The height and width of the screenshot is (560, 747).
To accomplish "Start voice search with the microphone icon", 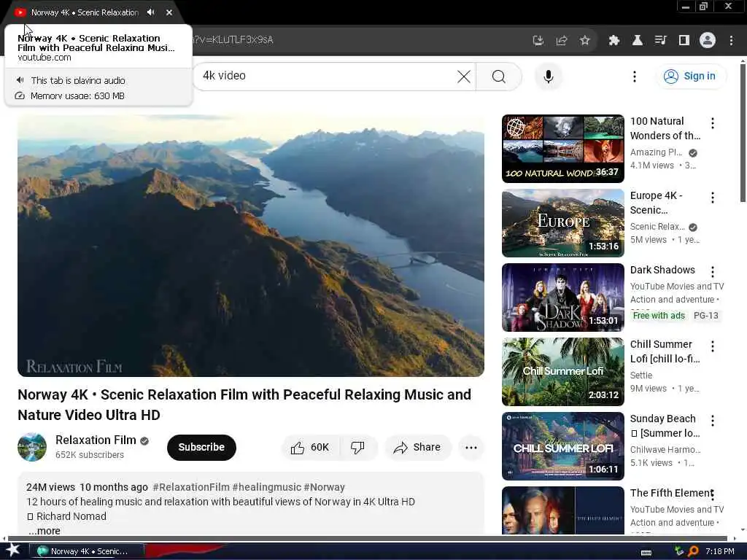I will click(549, 76).
